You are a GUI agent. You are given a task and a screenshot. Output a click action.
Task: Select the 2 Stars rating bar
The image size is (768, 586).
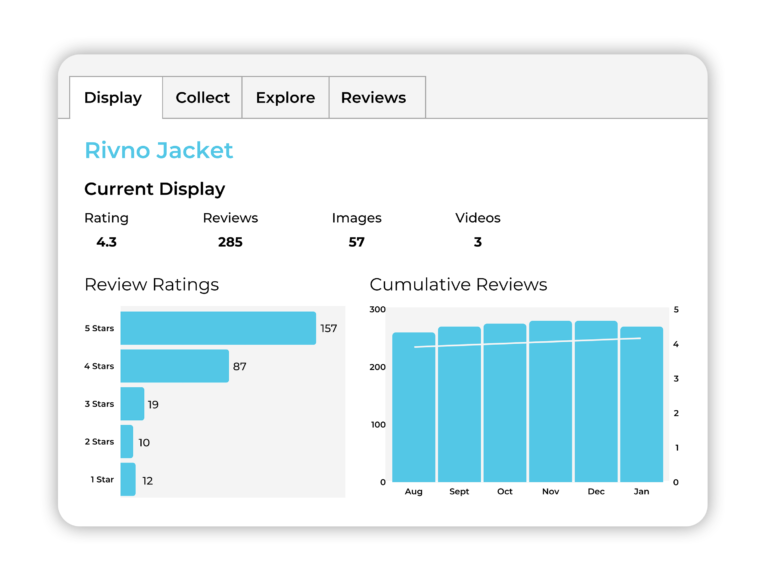127,442
